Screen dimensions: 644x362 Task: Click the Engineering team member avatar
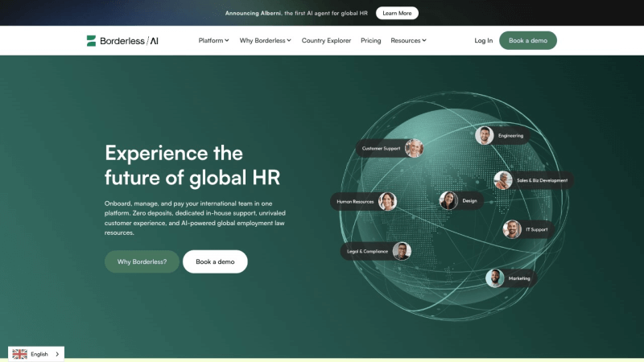[484, 135]
